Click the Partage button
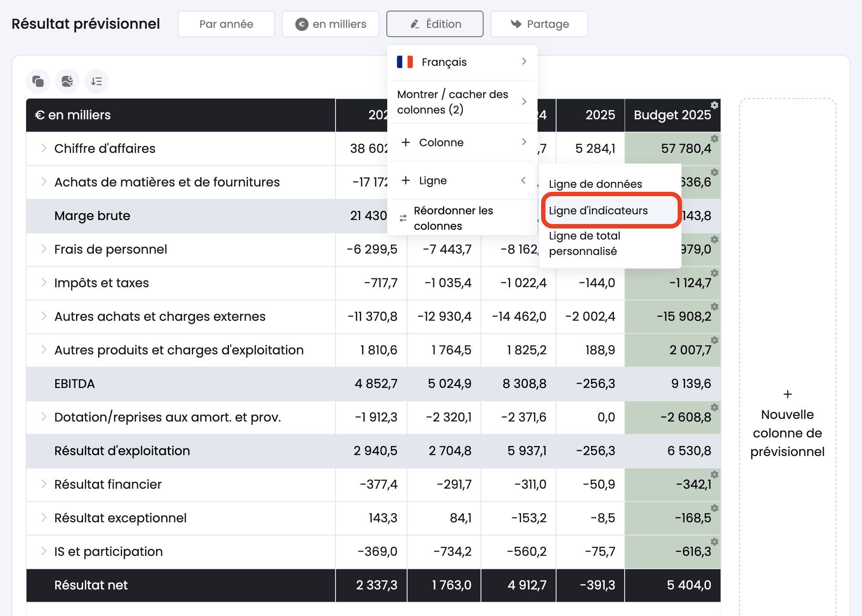Image resolution: width=862 pixels, height=616 pixels. pyautogui.click(x=539, y=24)
